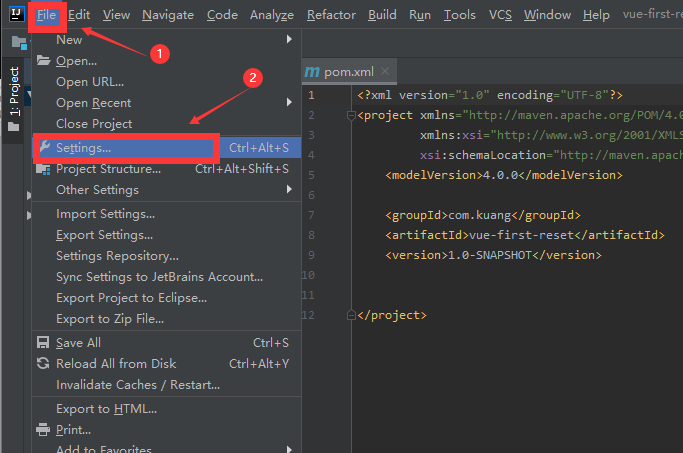Click the project folder icon in the toolbar
The width and height of the screenshot is (683, 453).
19,43
